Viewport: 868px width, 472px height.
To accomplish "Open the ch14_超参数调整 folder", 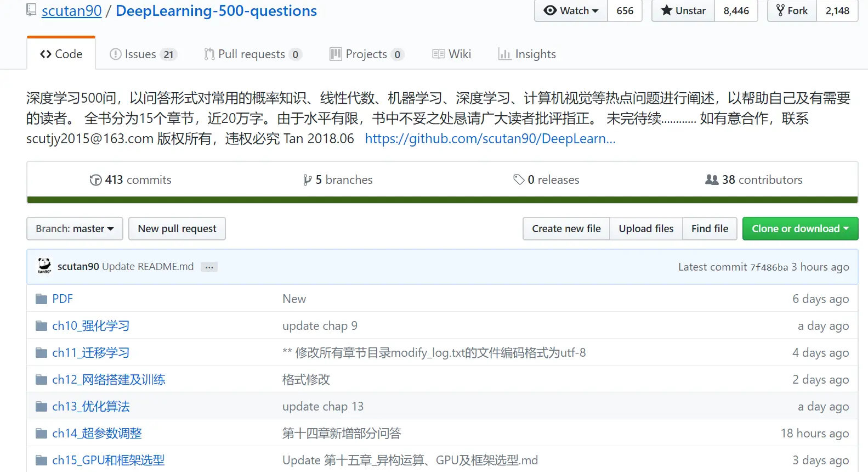I will [97, 433].
